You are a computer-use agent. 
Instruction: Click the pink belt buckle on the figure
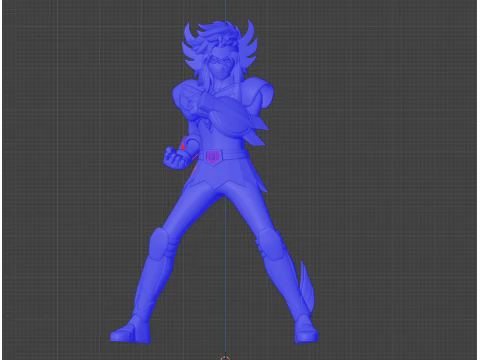(213, 157)
